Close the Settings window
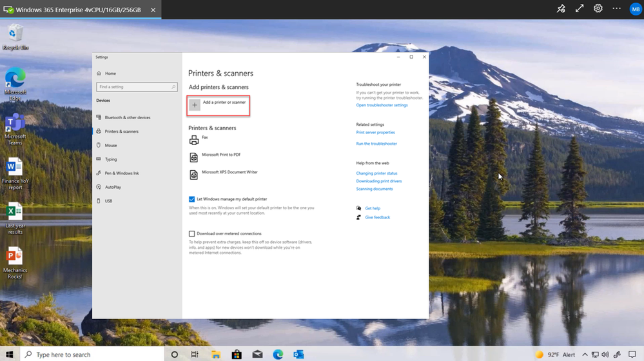Screen dimensions: 644x361 point(424,57)
